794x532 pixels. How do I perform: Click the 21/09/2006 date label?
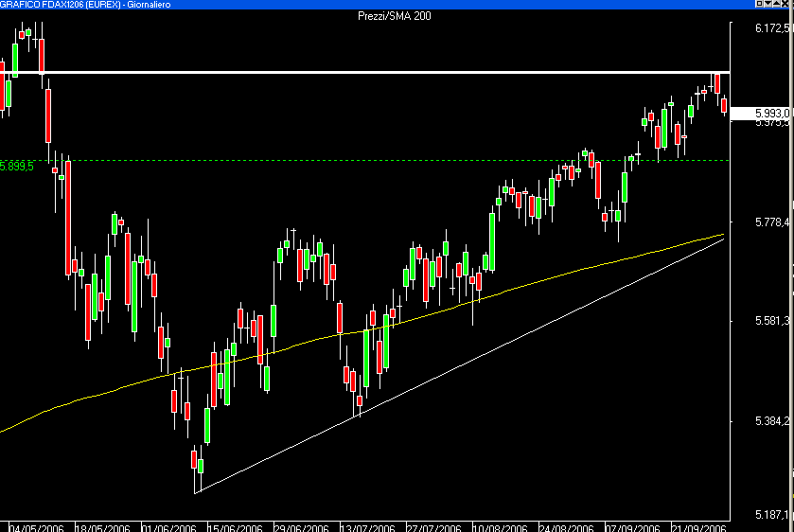coord(698,527)
